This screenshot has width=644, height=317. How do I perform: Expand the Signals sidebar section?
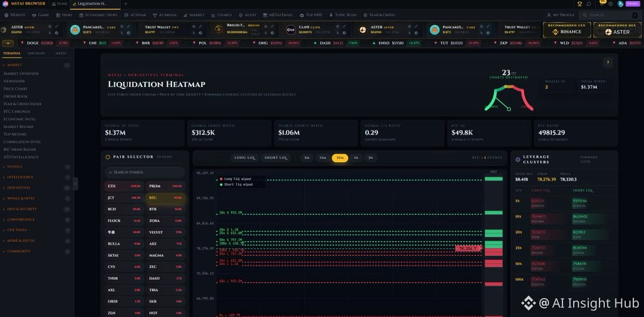[x=36, y=167]
